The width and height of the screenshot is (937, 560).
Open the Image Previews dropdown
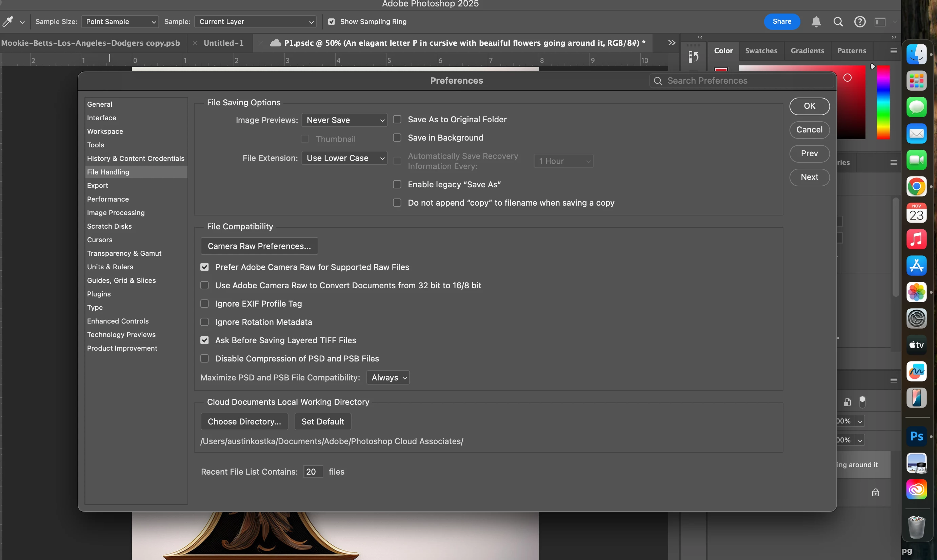[344, 120]
